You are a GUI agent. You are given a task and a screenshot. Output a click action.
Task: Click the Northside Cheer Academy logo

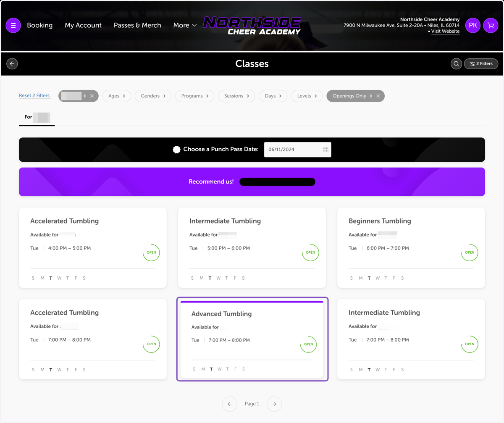click(252, 25)
